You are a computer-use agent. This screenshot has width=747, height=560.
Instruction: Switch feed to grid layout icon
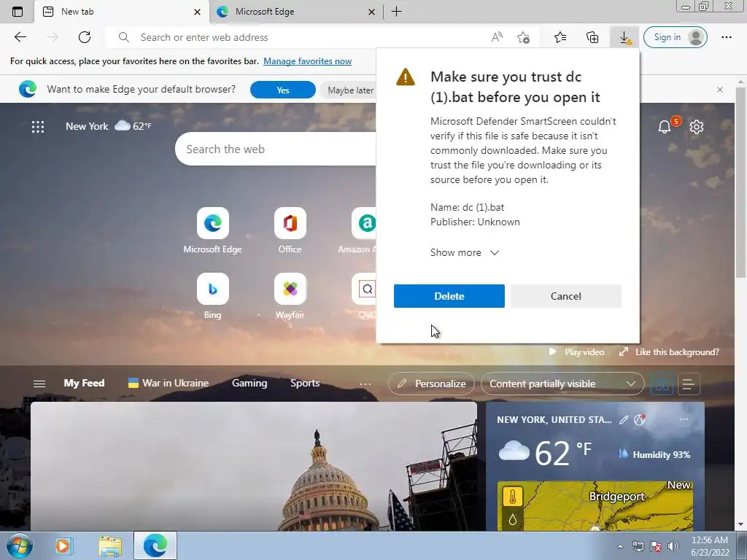pos(662,384)
